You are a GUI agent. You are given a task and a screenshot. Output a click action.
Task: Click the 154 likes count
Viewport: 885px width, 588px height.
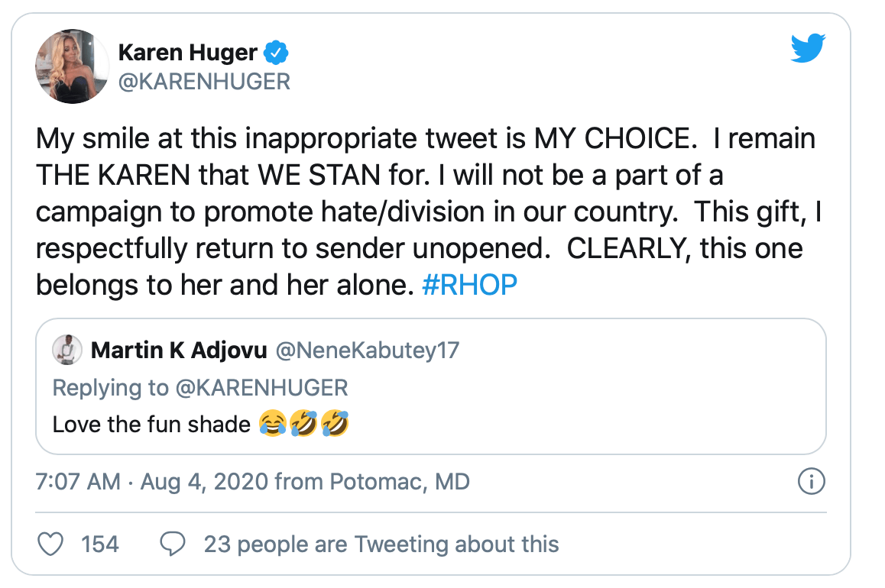pyautogui.click(x=100, y=544)
